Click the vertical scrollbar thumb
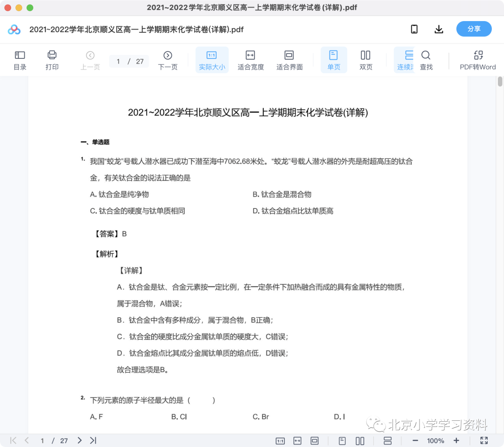Image resolution: width=504 pixels, height=447 pixels. click(x=500, y=81)
